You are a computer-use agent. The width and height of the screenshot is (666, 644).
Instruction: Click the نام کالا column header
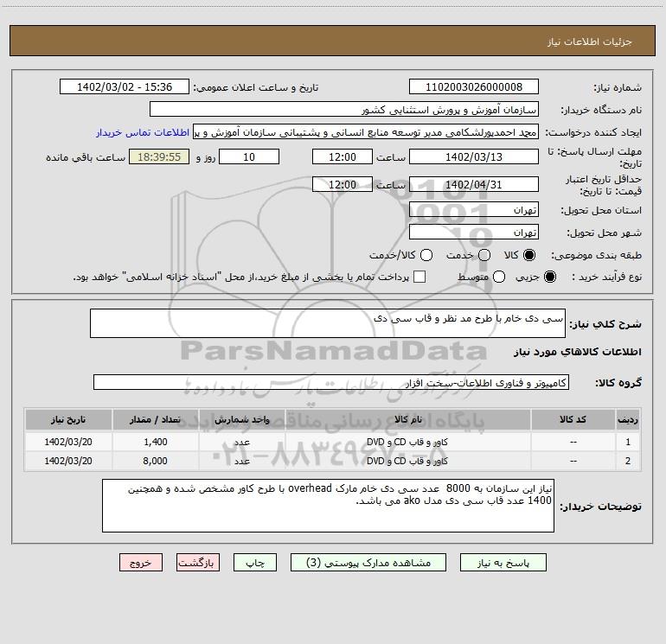(x=407, y=420)
